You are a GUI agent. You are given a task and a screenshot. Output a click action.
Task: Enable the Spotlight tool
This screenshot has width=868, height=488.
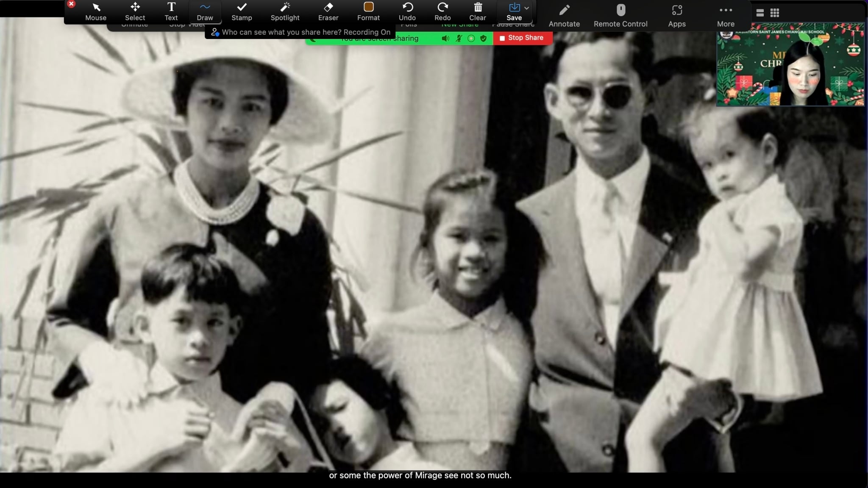pos(285,11)
